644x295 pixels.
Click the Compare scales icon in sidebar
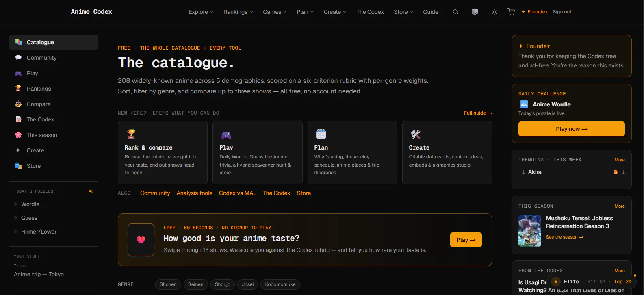tap(18, 104)
